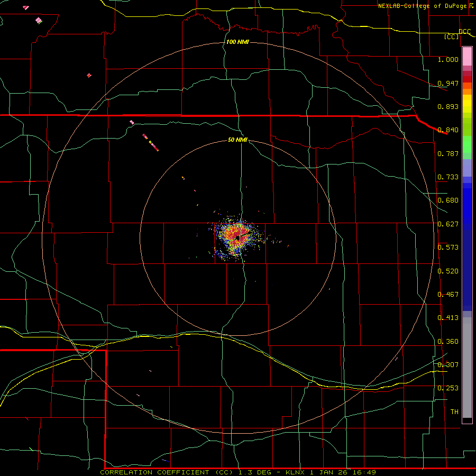Click the TH label on color scale
Viewport: 476px width, 476px height.
(454, 412)
